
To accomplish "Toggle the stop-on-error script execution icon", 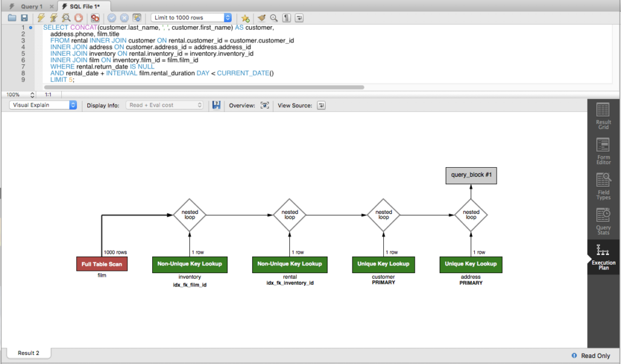I will point(95,18).
